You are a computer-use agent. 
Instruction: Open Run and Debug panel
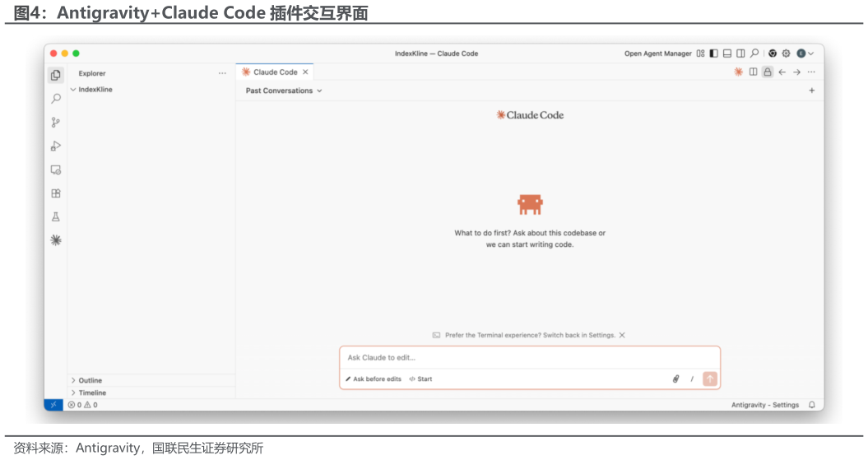coord(56,146)
